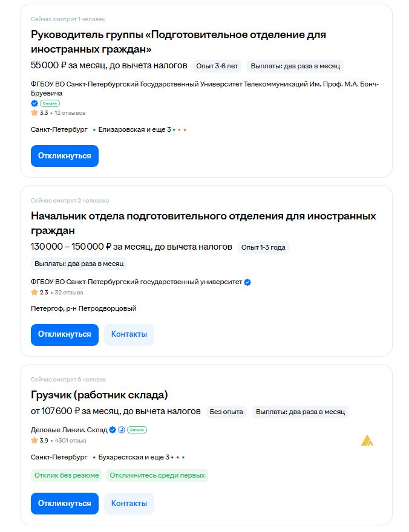Show Контакты for the Грузчик vacancy
This screenshot has width=409, height=532.
(x=129, y=503)
